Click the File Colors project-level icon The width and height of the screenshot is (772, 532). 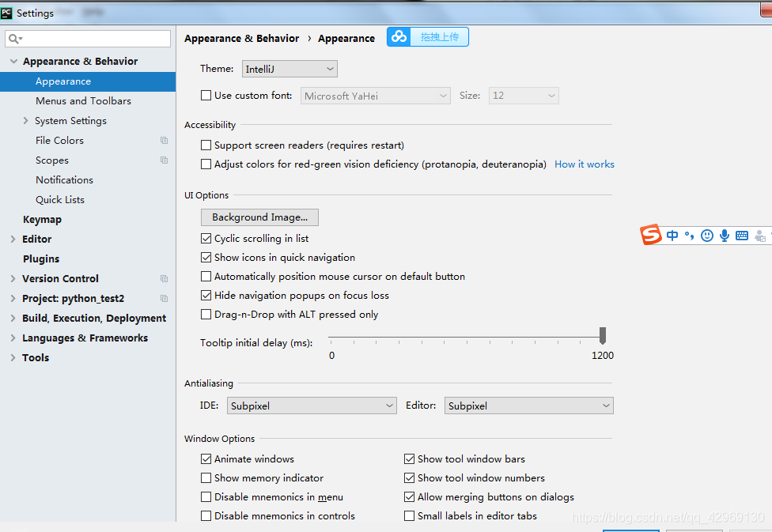pos(164,140)
